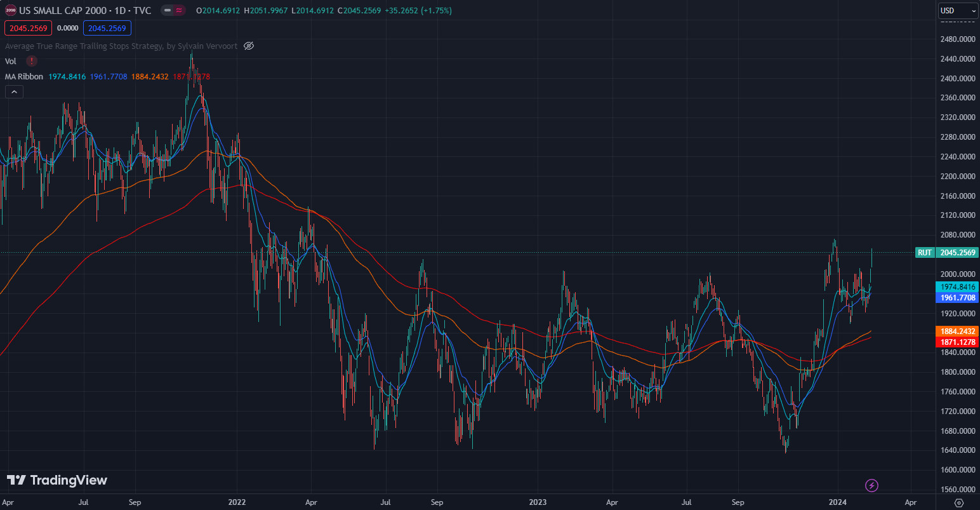Screen dimensions: 980x510
Task: Click the Russell 2000 symbol logo
Action: [x=11, y=10]
